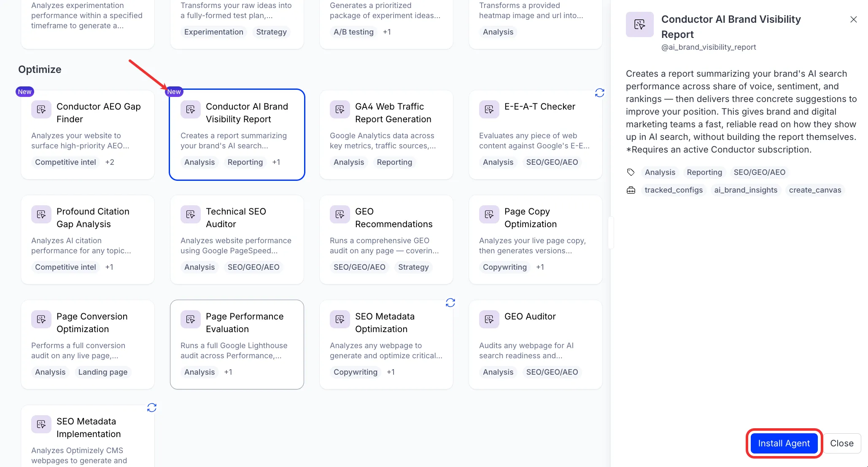868x467 pixels.
Task: Click the @ai_brand_visibility_report handle text
Action: [709, 47]
